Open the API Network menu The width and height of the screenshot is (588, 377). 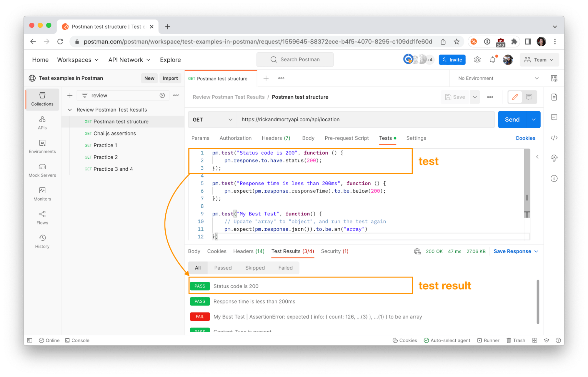pyautogui.click(x=129, y=60)
